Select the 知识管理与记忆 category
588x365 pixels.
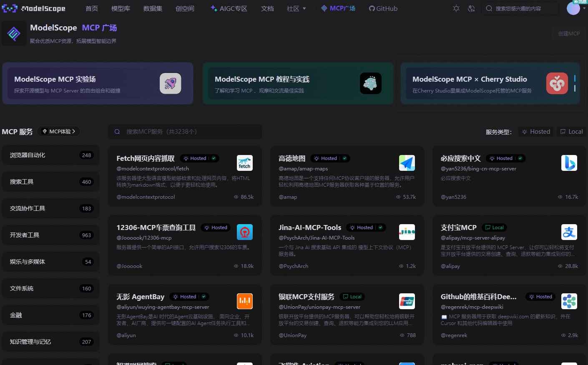click(51, 342)
